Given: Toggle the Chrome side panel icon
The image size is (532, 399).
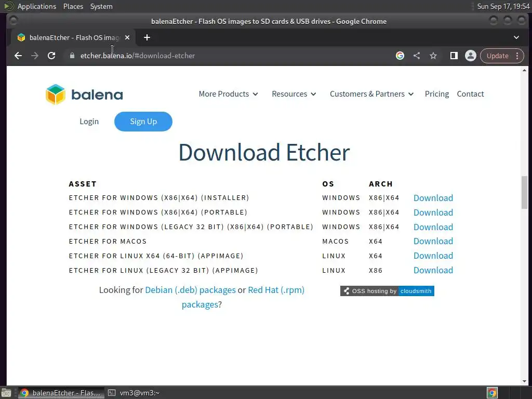Looking at the screenshot, I should click(454, 56).
